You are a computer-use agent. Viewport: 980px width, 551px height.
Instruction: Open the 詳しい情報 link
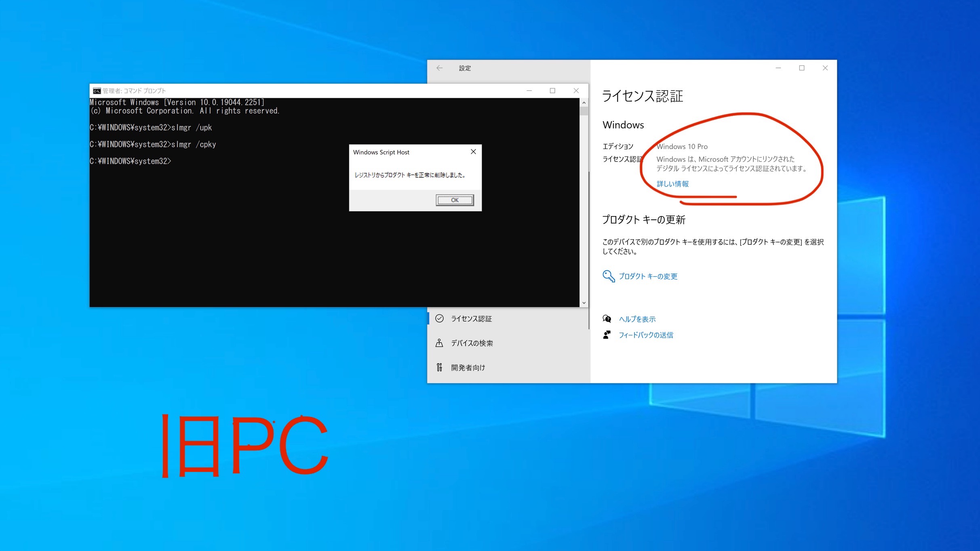(x=672, y=184)
